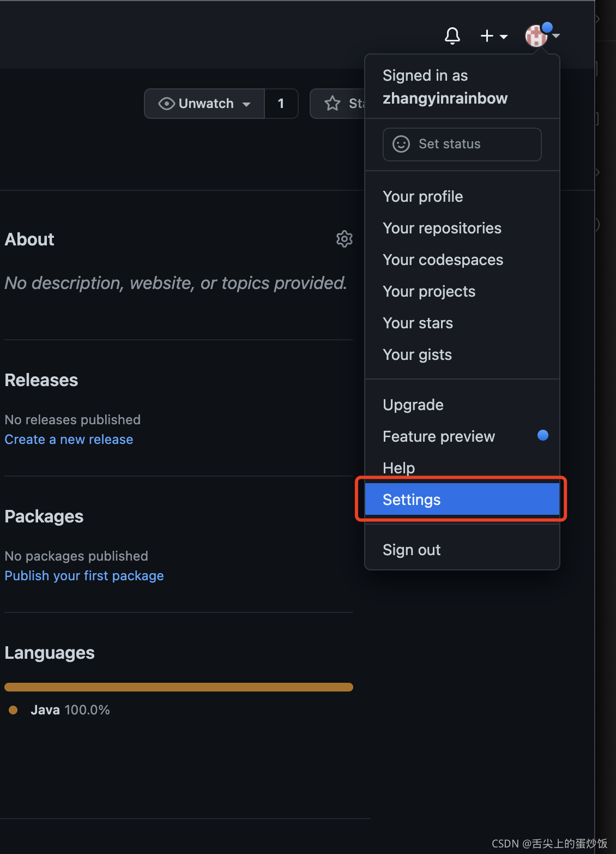The height and width of the screenshot is (854, 616).
Task: Click the smiley Set status icon
Action: pyautogui.click(x=401, y=144)
